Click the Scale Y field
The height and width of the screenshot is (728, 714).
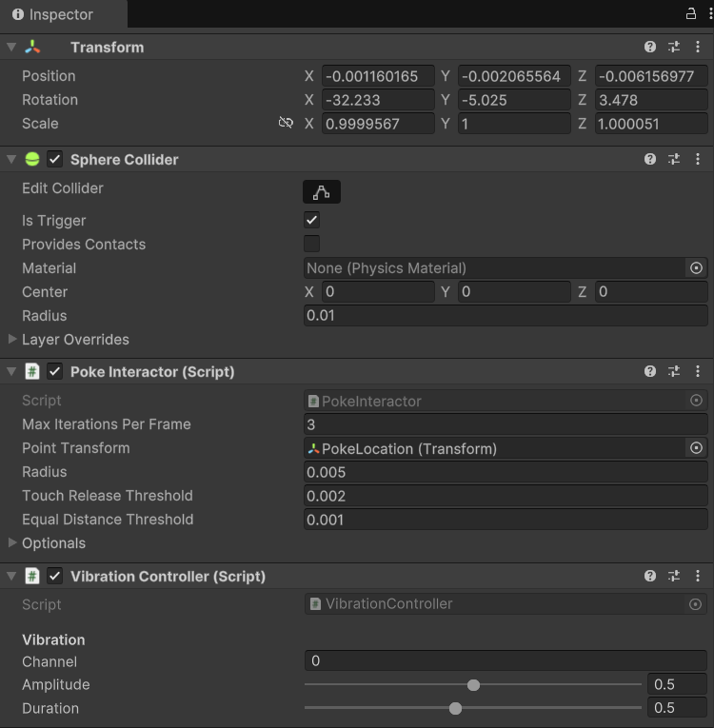pos(515,124)
